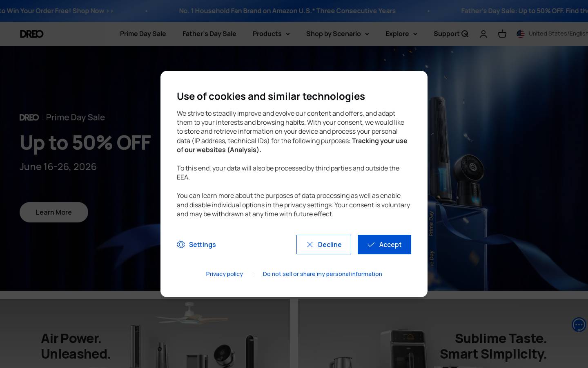Open the Father's Day Sale banner announcement
This screenshot has height=368, width=588.
point(524,11)
